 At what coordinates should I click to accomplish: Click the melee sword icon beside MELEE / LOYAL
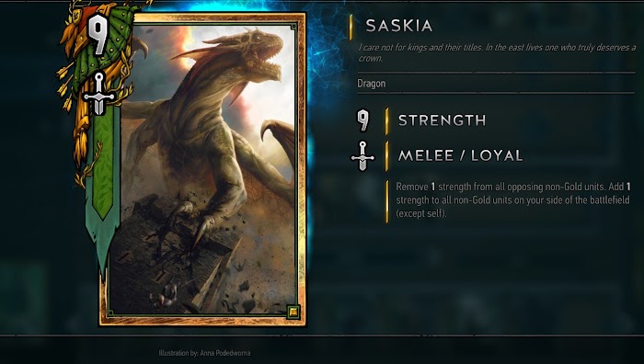pyautogui.click(x=362, y=156)
